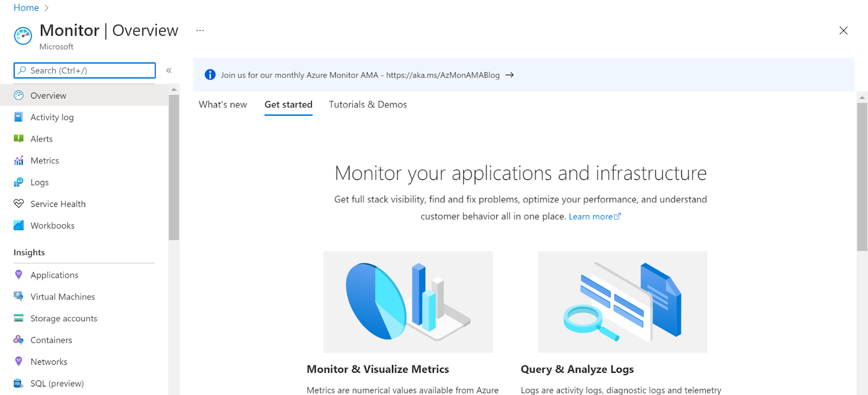Click the breadcrumb chevron after Home
The width and height of the screenshot is (868, 395).
[x=46, y=8]
